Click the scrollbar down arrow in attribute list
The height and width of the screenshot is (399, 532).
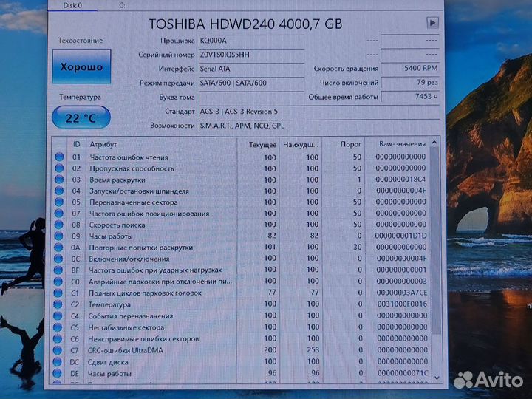coord(437,378)
